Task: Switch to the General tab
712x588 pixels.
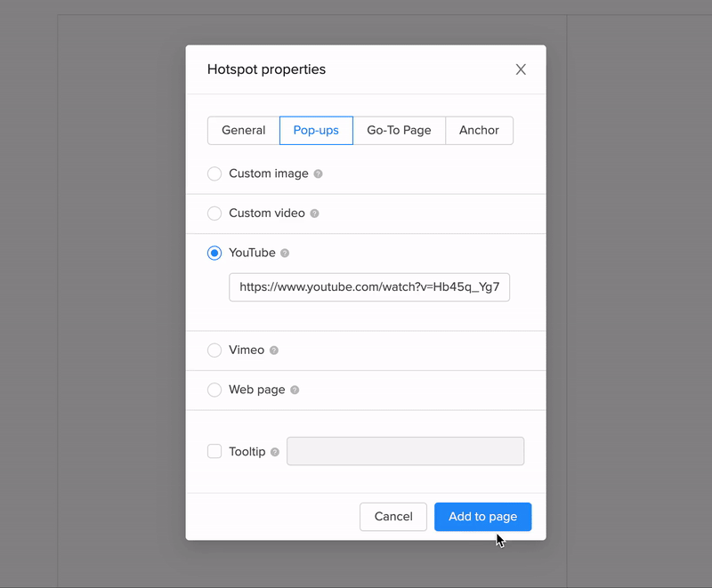Action: (243, 130)
